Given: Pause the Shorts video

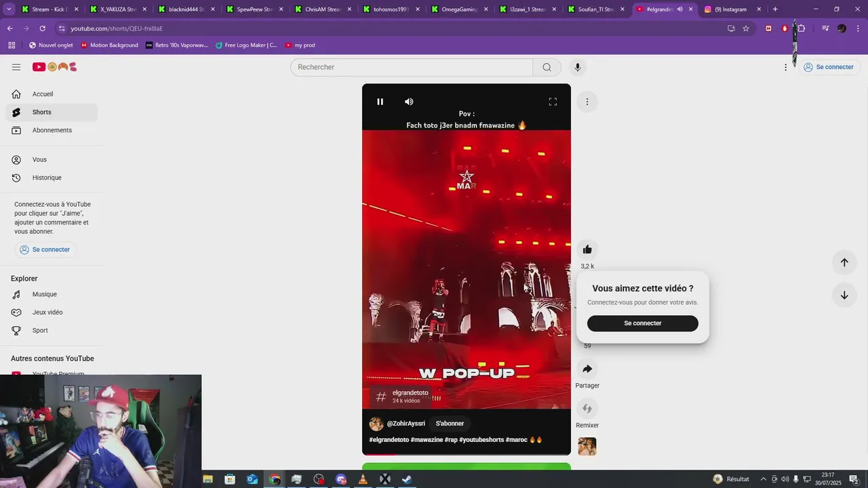Looking at the screenshot, I should (380, 102).
